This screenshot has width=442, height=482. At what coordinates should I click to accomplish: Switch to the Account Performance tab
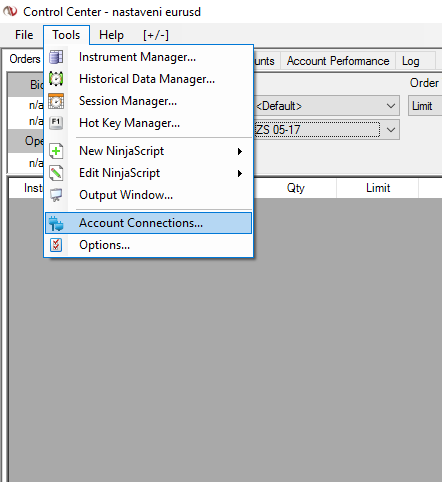pyautogui.click(x=338, y=61)
